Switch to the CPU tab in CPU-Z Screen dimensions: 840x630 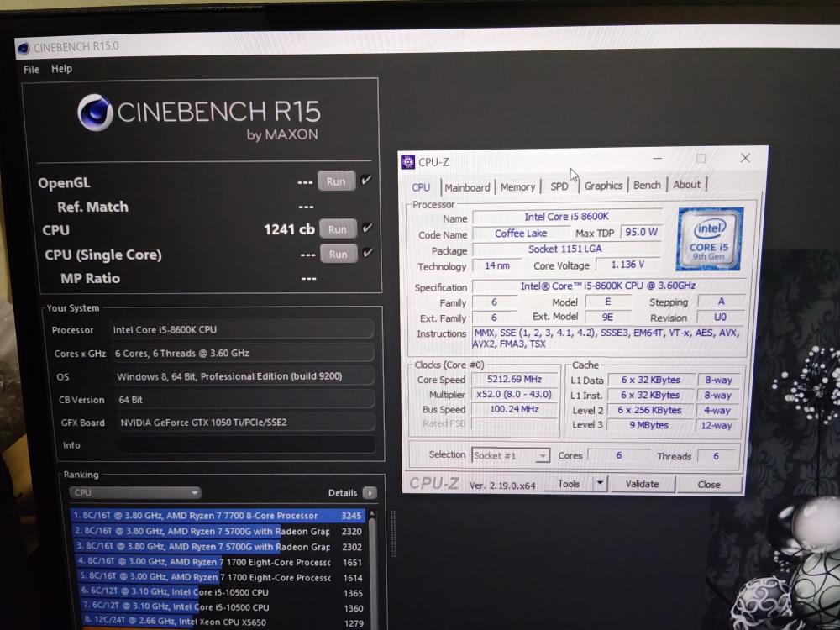click(421, 187)
